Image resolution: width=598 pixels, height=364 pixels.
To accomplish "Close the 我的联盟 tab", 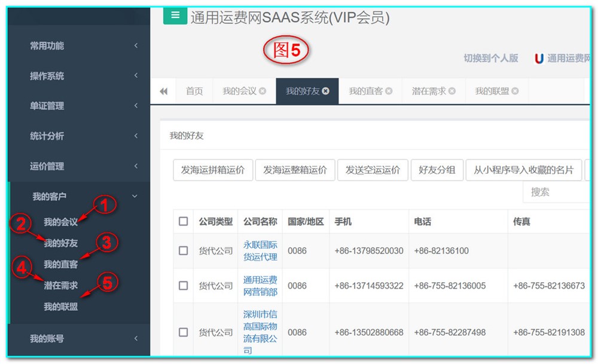I will click(515, 91).
